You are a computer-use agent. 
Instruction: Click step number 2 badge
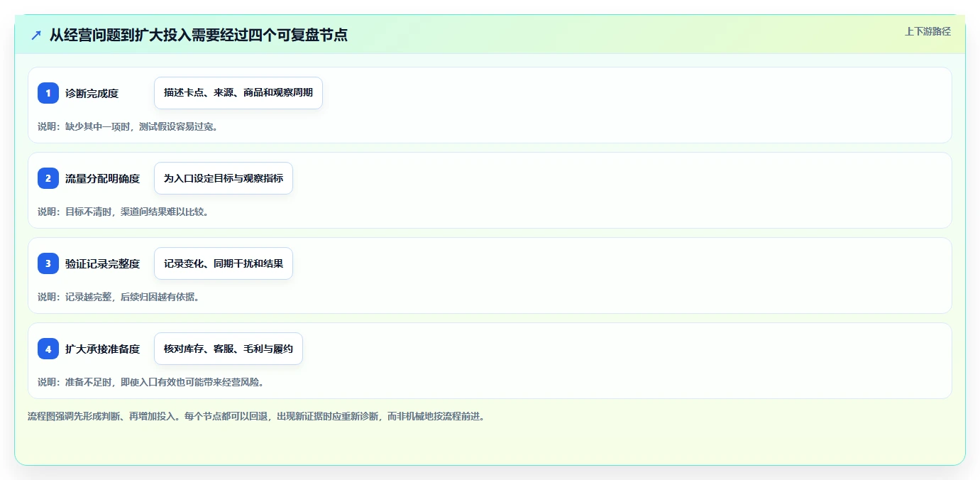48,178
